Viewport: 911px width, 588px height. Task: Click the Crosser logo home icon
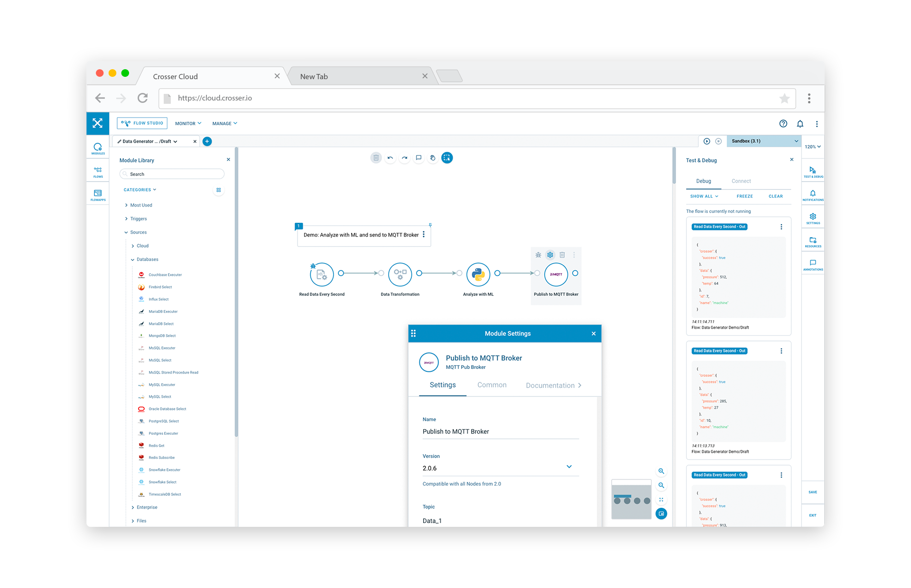pos(98,123)
